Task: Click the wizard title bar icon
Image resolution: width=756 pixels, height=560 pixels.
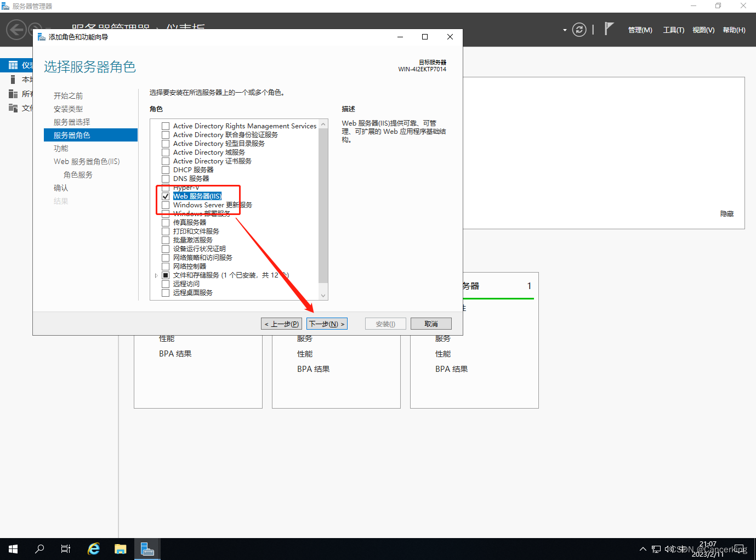Action: click(42, 37)
